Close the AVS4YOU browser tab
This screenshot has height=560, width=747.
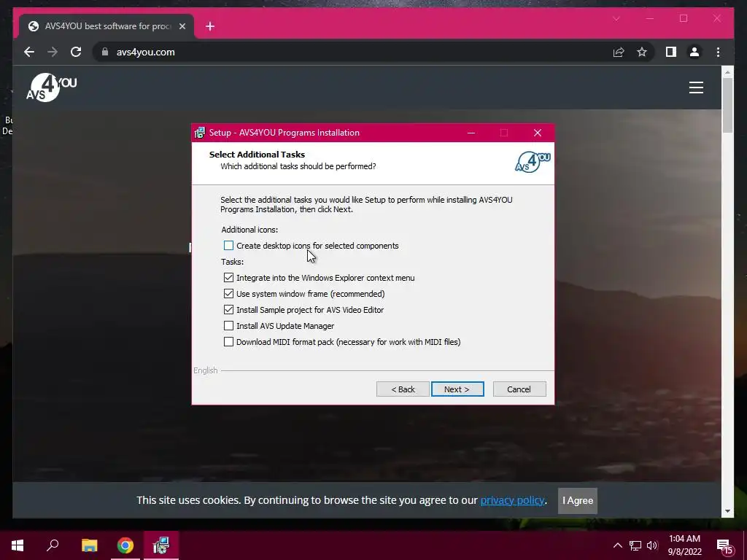click(x=182, y=26)
